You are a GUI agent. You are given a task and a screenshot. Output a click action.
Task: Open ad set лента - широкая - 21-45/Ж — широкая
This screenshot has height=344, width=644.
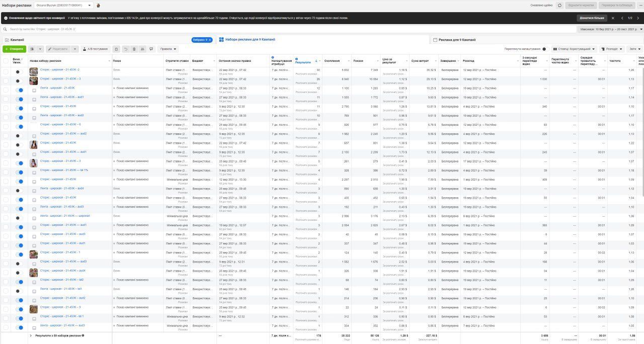click(65, 216)
